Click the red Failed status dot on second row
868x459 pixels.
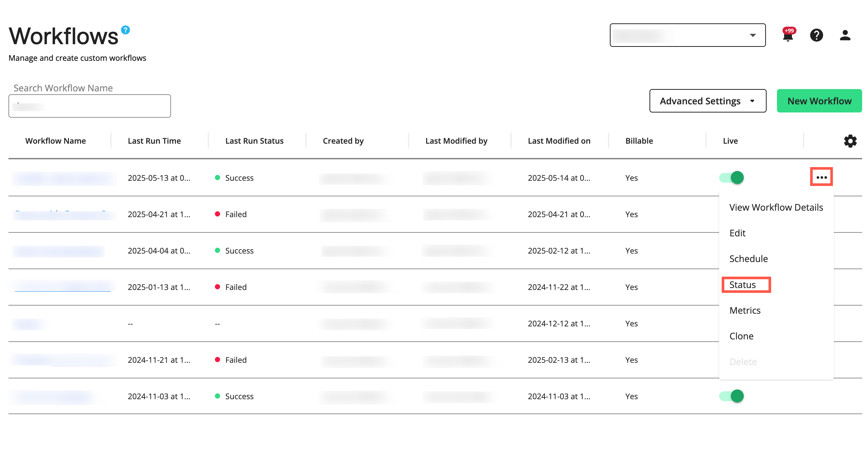click(x=218, y=214)
